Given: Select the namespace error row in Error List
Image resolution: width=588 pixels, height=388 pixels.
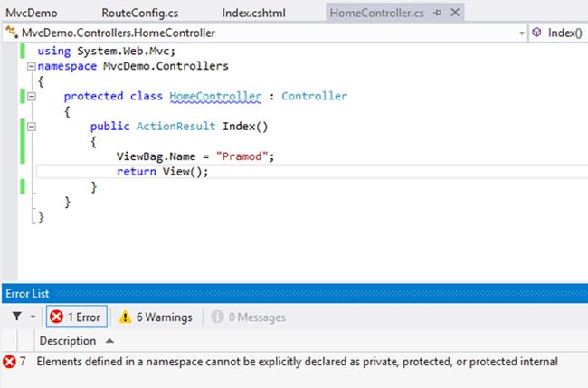Looking at the screenshot, I should pyautogui.click(x=294, y=362).
